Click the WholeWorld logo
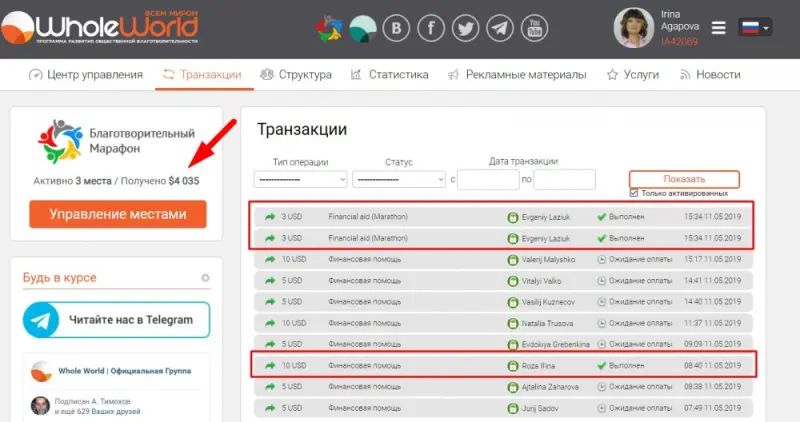 point(99,27)
